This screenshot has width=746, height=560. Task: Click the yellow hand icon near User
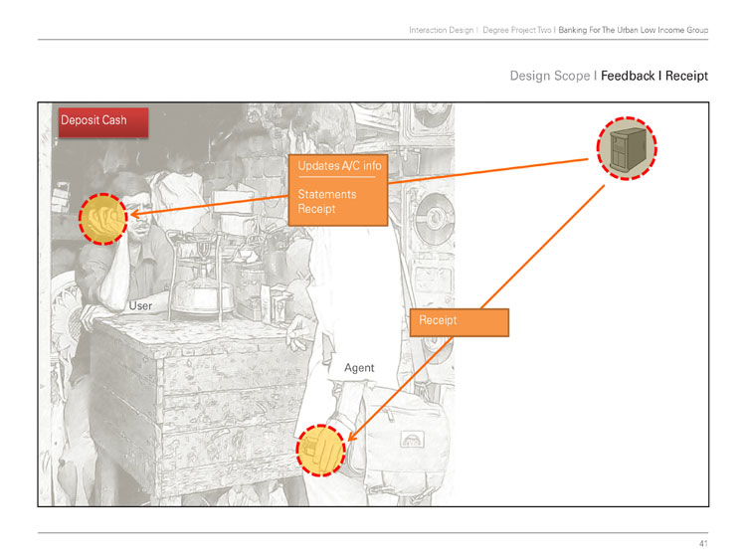[103, 219]
